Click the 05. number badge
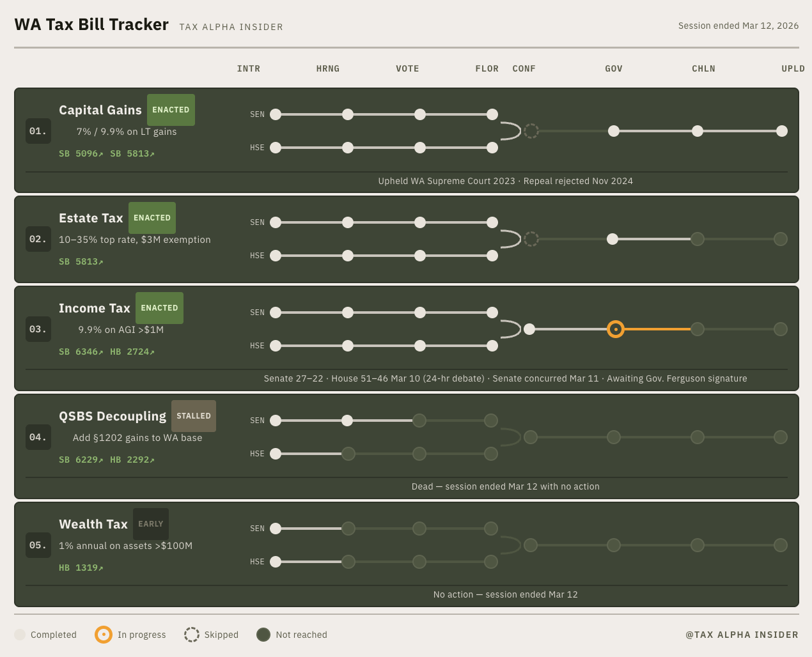 tap(38, 545)
